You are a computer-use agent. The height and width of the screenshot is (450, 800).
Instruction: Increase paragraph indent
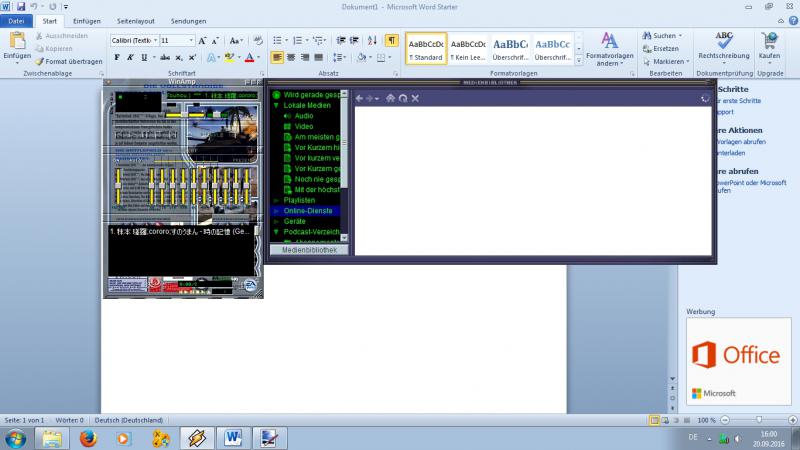[354, 40]
